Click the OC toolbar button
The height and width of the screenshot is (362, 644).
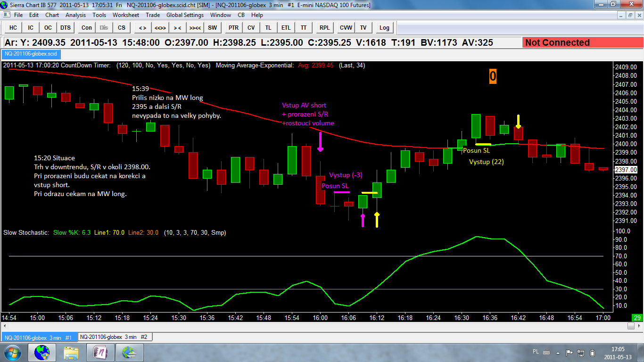tap(48, 27)
